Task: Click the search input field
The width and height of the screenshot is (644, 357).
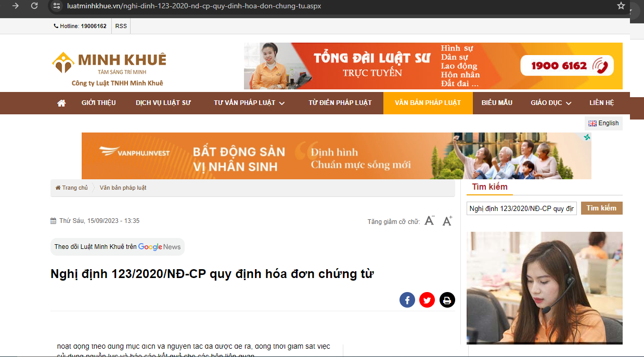Action: 522,208
